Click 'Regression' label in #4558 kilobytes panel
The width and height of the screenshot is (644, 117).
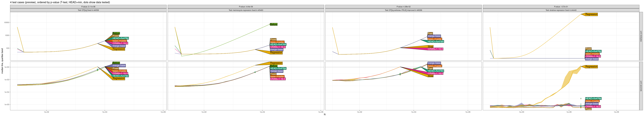119,49
